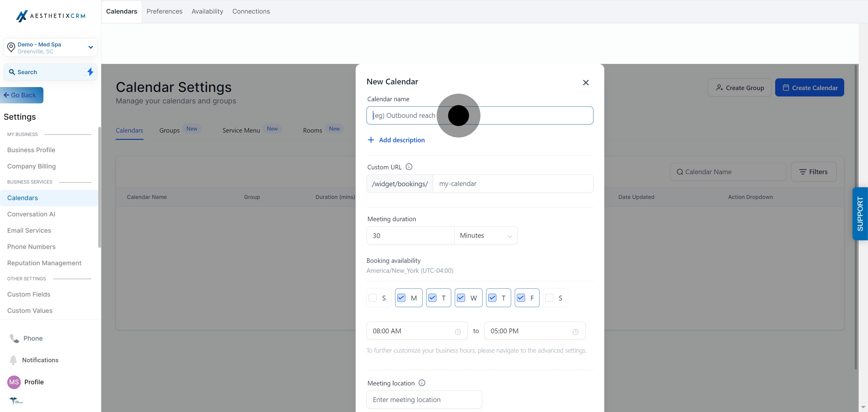This screenshot has width=868, height=412.
Task: Open Notifications bell in sidebar
Action: tap(13, 360)
